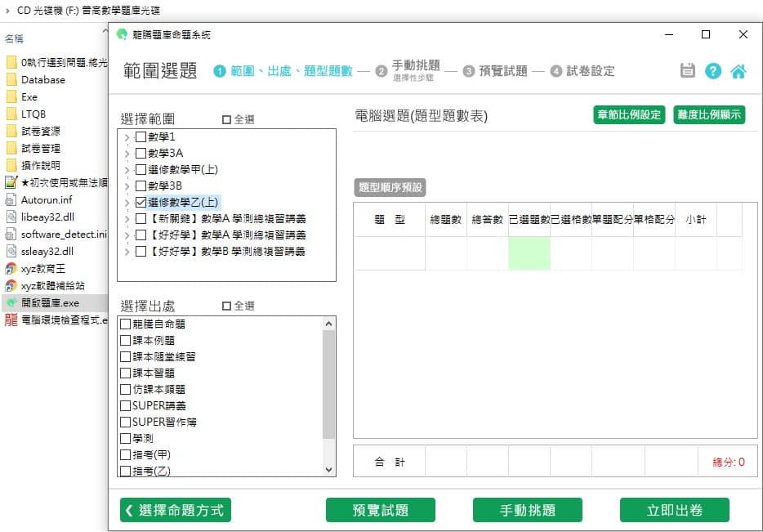
Task: Go to step 3 預覽試題
Action: point(495,71)
